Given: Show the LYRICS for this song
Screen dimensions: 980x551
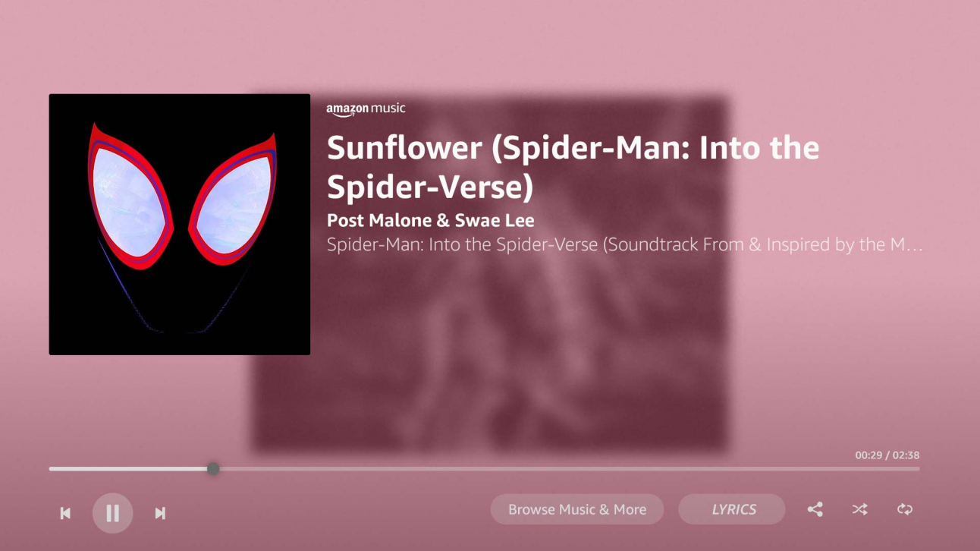Looking at the screenshot, I should coord(732,509).
